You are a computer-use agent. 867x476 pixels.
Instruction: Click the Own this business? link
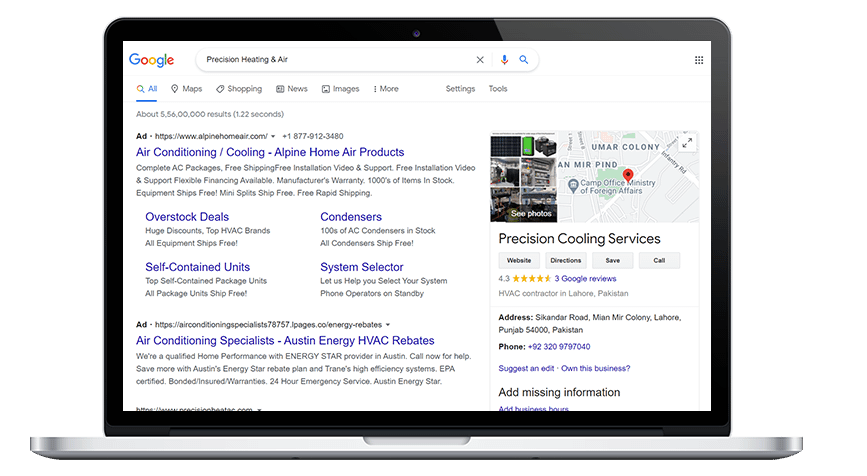596,368
